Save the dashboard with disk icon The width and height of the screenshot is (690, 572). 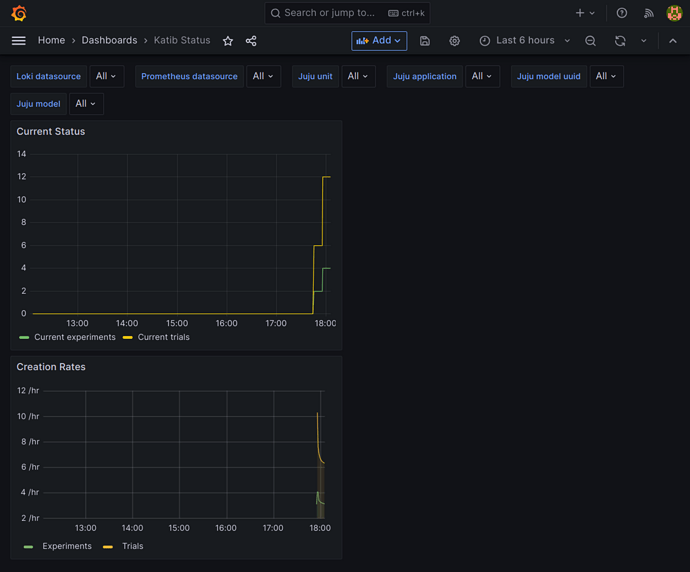tap(425, 41)
